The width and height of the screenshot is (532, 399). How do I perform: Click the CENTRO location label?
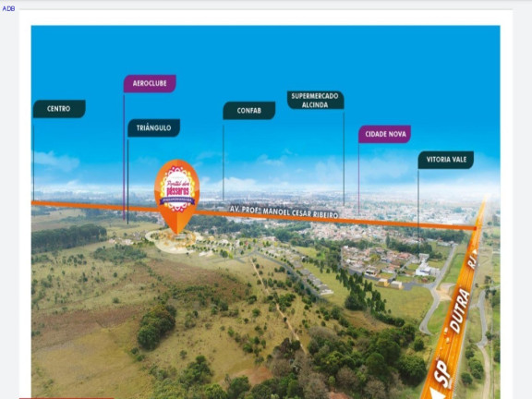[x=59, y=109]
